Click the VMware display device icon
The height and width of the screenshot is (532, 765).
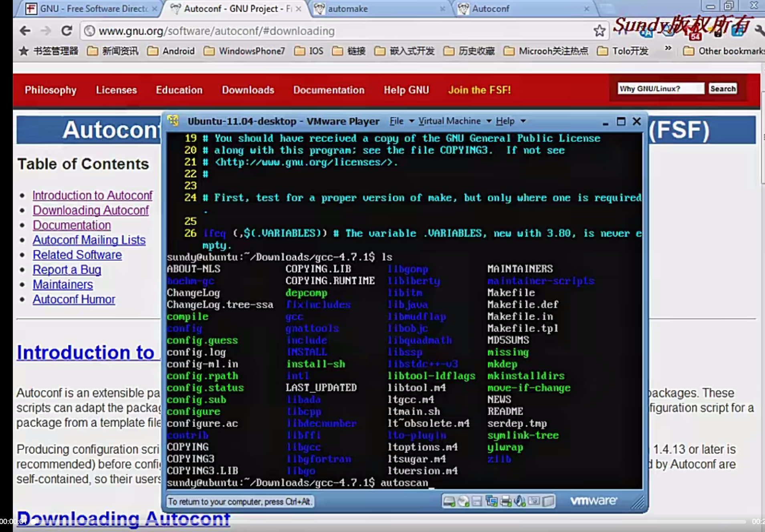(x=548, y=501)
